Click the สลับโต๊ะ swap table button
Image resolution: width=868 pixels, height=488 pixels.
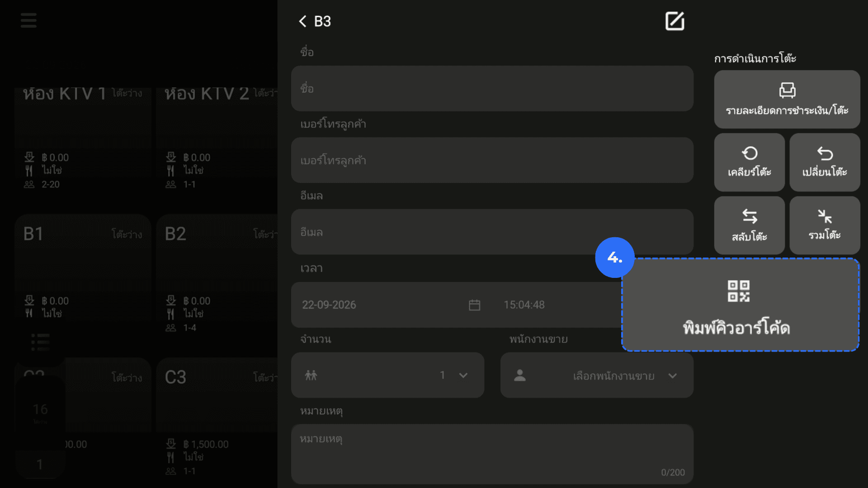point(749,225)
